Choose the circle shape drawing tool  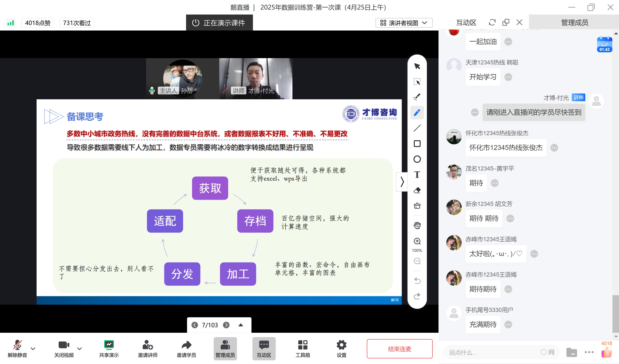coord(417,159)
